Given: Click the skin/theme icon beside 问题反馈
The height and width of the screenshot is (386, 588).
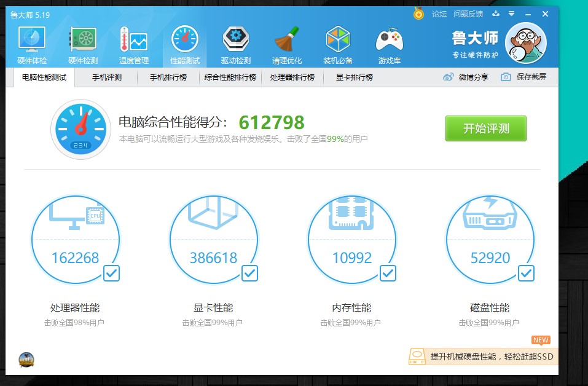Looking at the screenshot, I should tap(496, 14).
